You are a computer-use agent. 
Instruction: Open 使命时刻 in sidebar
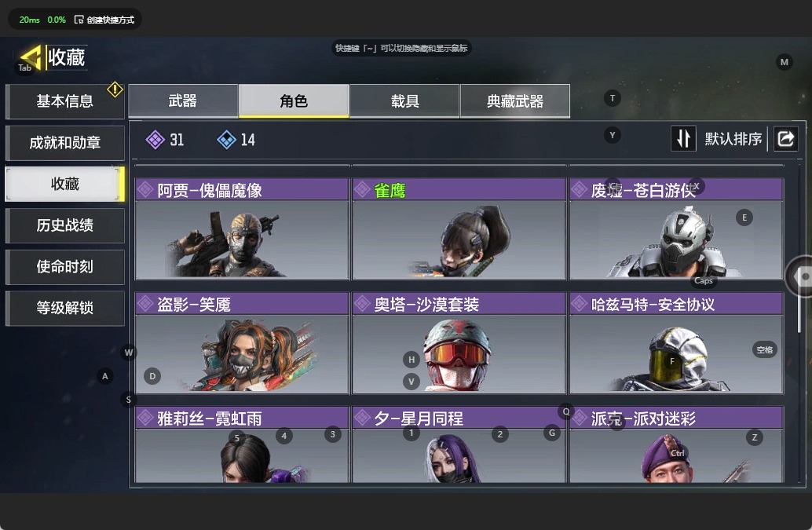pos(64,266)
